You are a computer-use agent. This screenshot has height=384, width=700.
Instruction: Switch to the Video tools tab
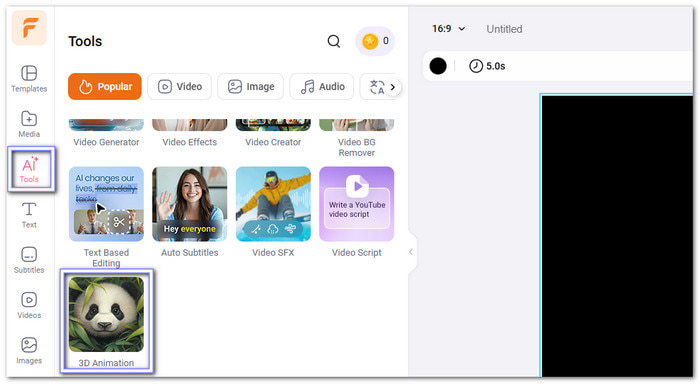(x=179, y=87)
